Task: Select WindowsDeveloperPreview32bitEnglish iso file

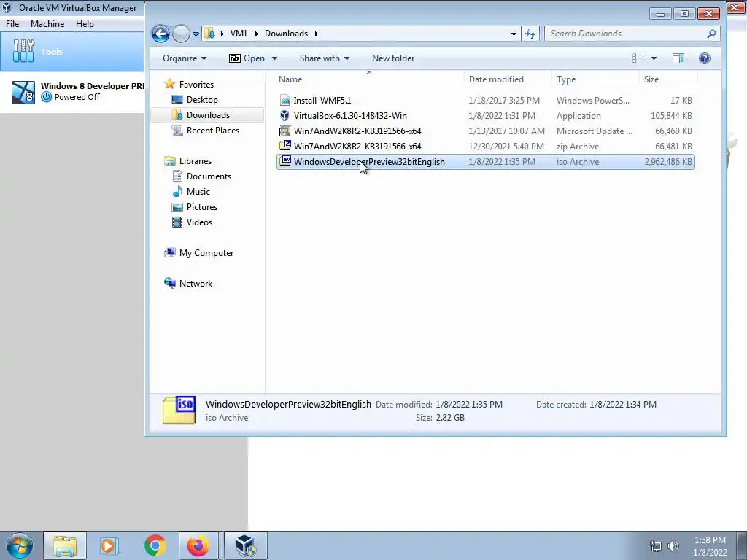Action: pos(485,161)
